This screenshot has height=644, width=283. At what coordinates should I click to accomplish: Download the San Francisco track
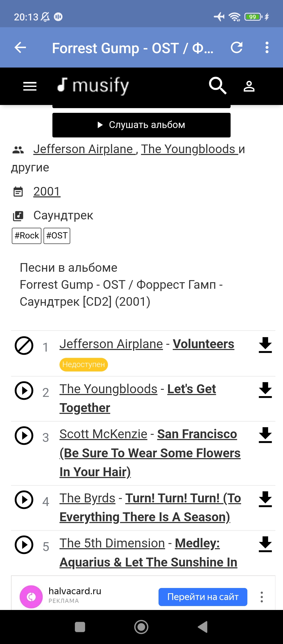coord(265,435)
